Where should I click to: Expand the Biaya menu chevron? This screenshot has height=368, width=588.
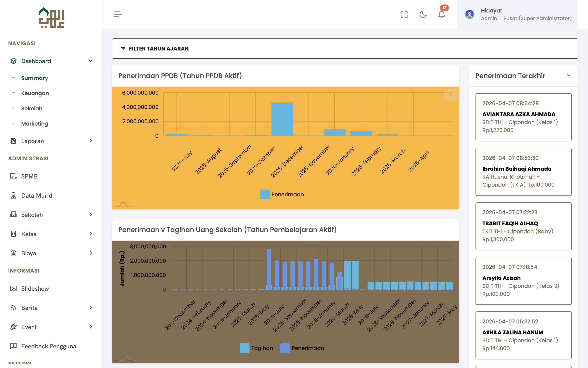tap(91, 253)
